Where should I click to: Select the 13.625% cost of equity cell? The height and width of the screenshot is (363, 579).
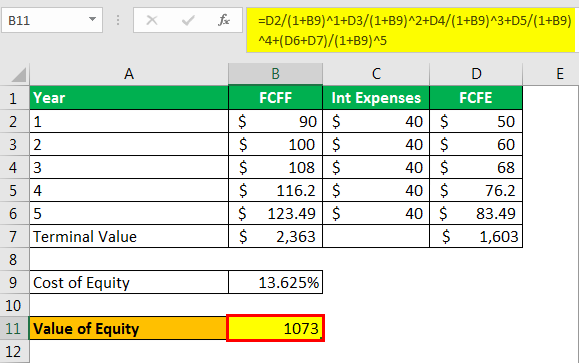[275, 282]
